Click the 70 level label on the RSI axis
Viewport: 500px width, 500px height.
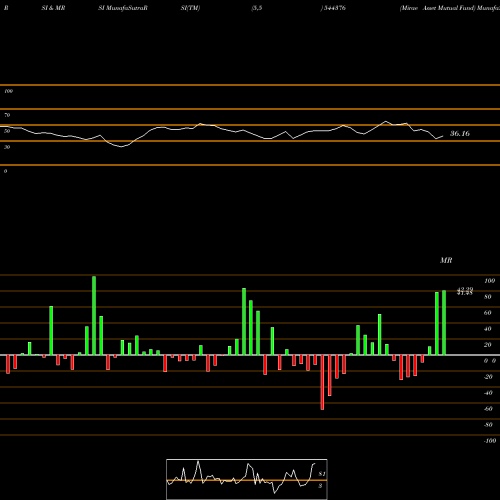click(x=7, y=115)
